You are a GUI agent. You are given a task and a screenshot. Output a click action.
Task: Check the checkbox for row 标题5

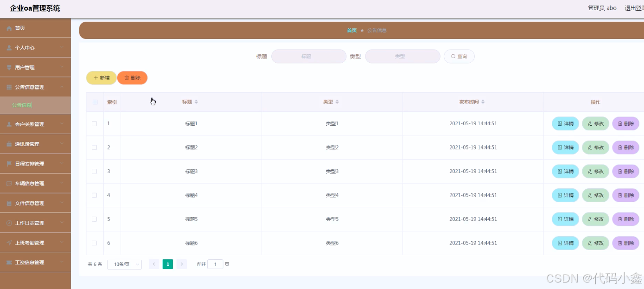coord(95,219)
